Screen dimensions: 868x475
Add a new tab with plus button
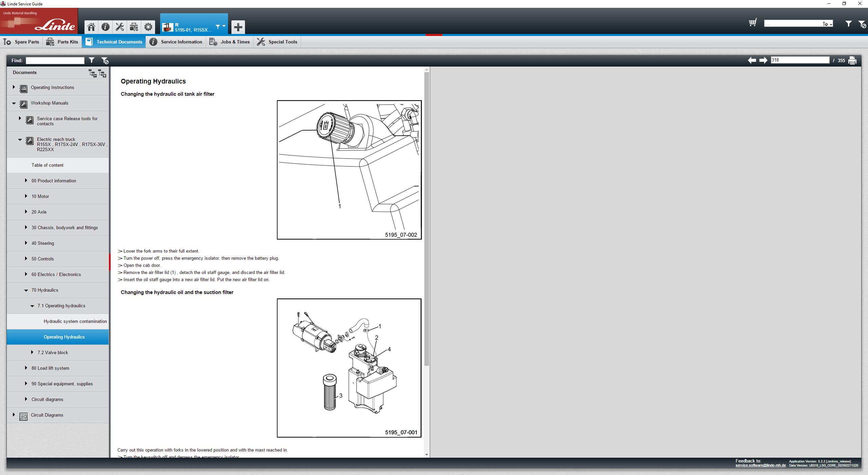238,27
